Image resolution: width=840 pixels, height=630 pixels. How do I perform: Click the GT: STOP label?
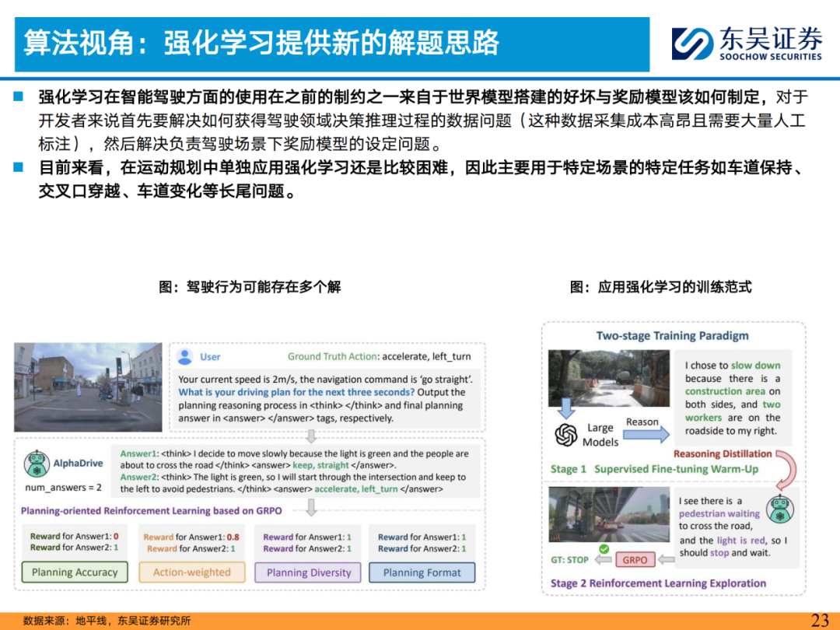(569, 560)
